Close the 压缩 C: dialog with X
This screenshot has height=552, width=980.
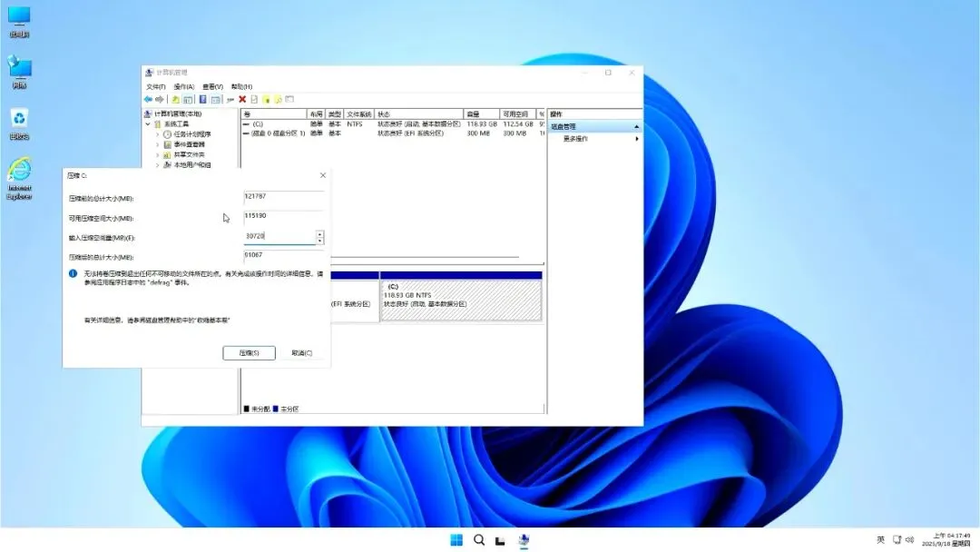(x=323, y=175)
